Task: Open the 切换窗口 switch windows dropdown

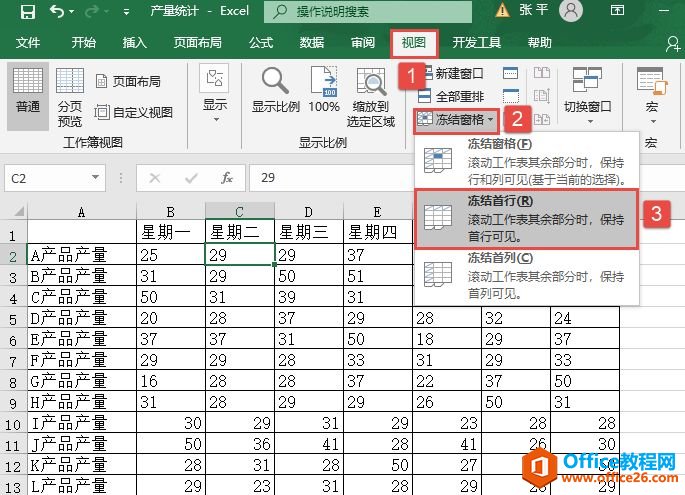Action: (588, 96)
